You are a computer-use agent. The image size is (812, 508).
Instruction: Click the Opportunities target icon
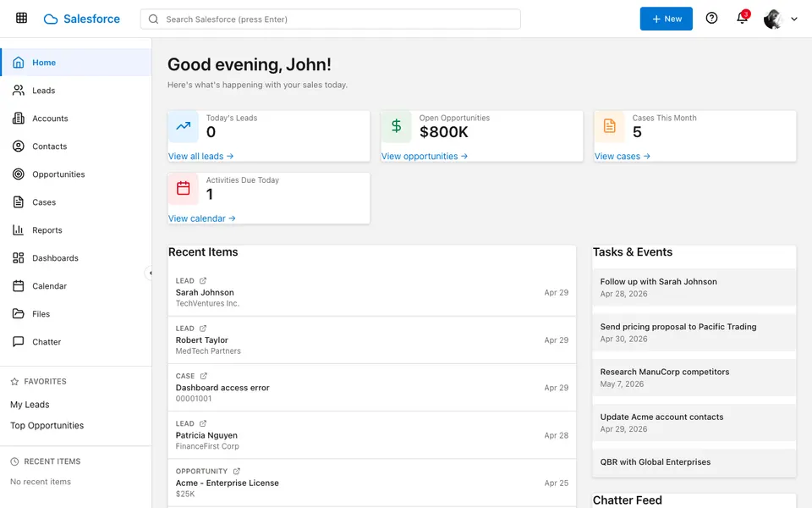[x=18, y=174]
